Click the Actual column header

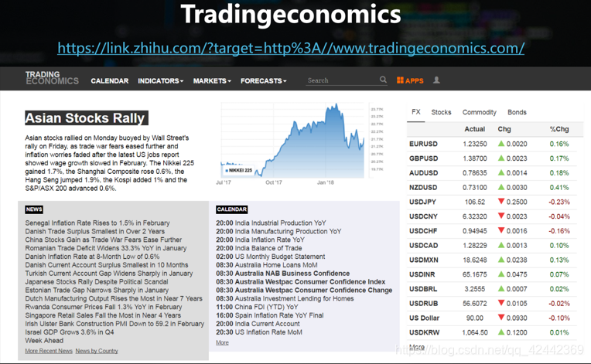click(474, 129)
